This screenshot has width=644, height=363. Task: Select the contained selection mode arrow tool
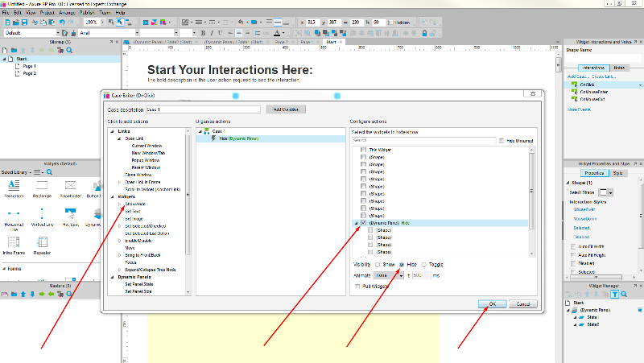click(x=120, y=23)
